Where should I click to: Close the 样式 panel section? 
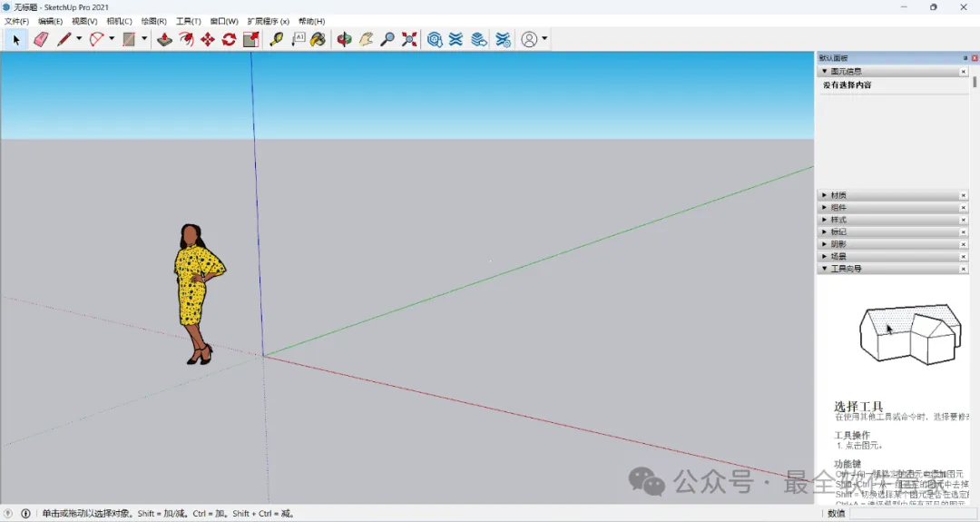tap(963, 220)
